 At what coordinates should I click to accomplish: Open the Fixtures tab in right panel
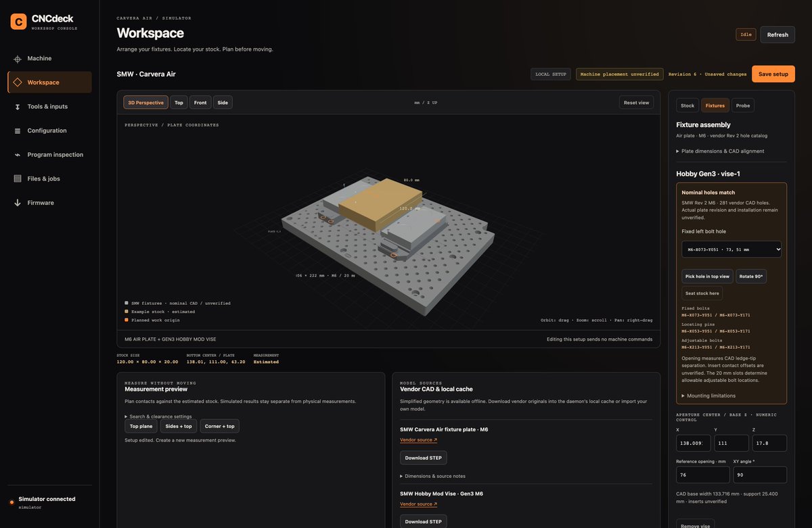coord(715,105)
